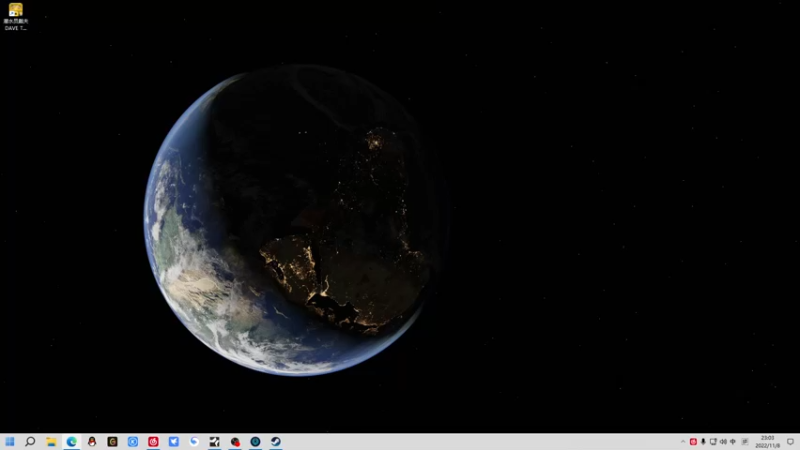The image size is (800, 450).
Task: Open the blue bird app icon in taskbar
Action: (173, 441)
